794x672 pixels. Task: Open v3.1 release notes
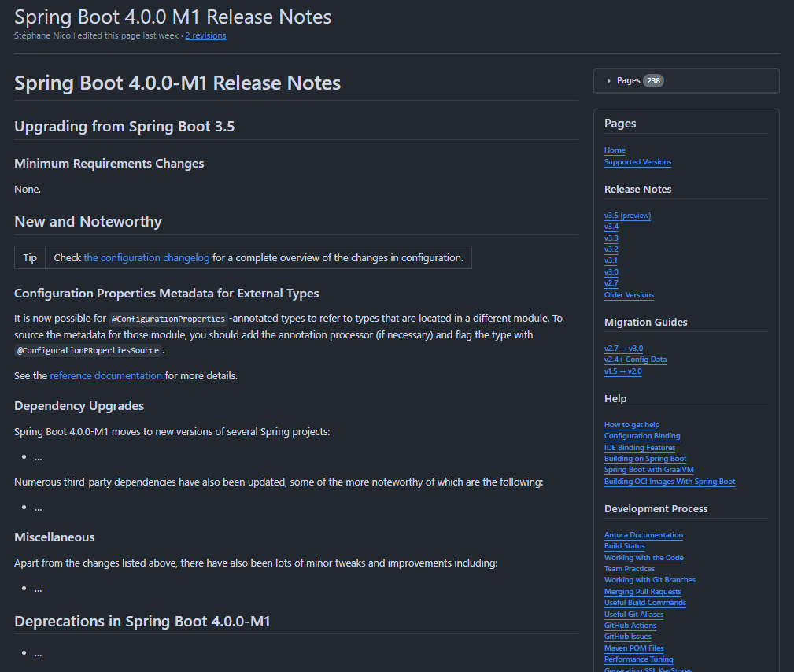point(611,260)
